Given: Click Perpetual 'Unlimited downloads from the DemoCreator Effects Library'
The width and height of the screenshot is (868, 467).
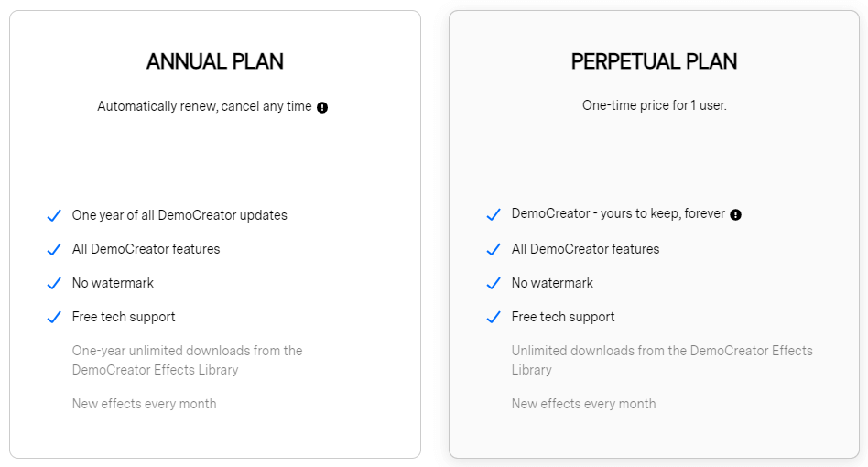Looking at the screenshot, I should (661, 360).
